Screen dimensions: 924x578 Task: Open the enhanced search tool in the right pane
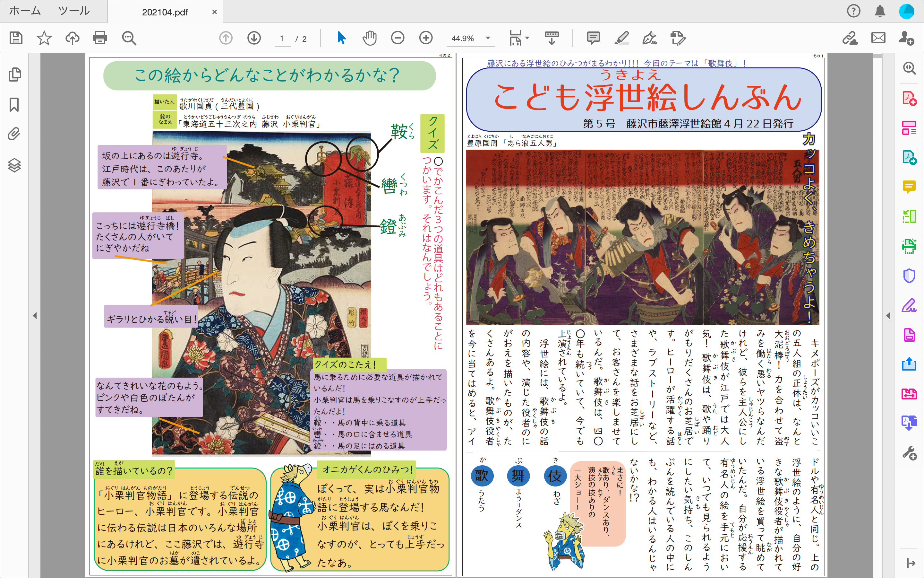tap(909, 68)
